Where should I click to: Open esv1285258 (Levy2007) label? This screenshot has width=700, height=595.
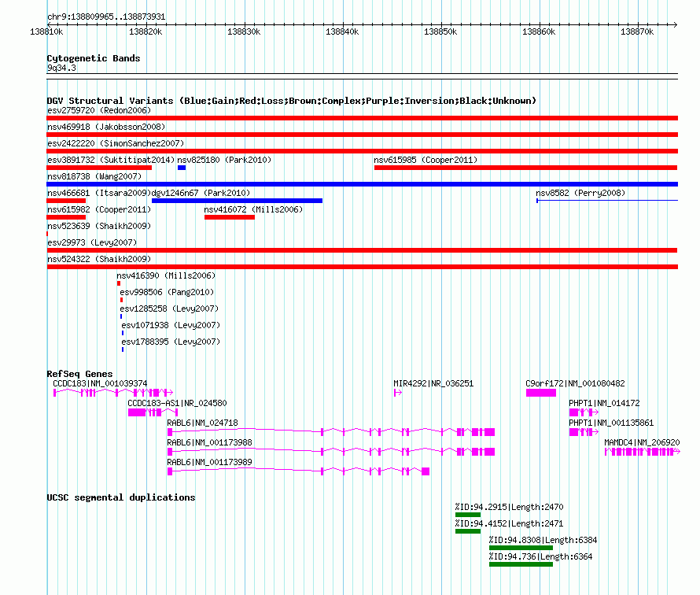pyautogui.click(x=169, y=309)
